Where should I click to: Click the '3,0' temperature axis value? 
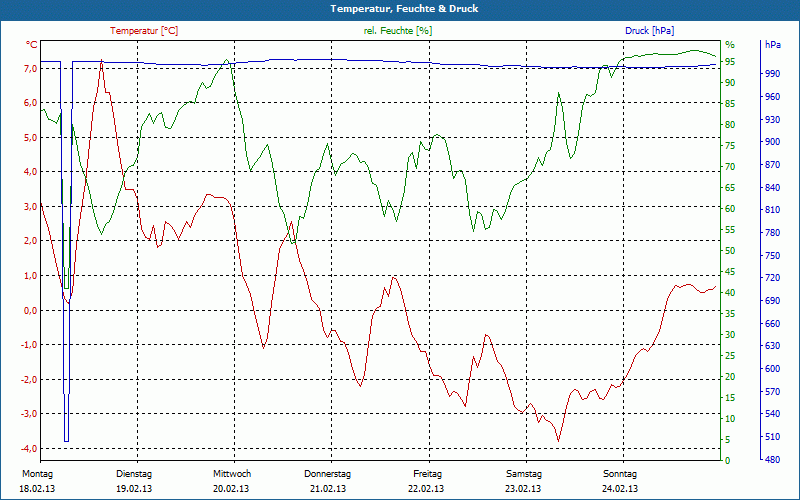tap(31, 206)
